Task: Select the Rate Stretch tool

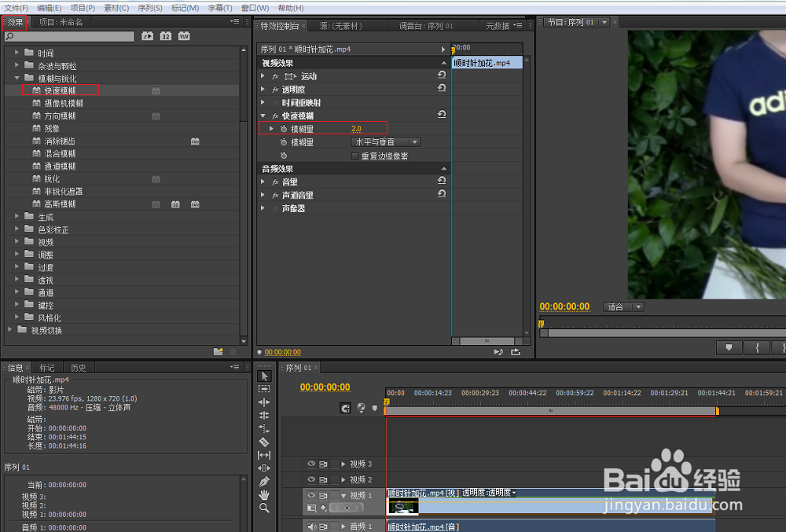Action: tap(264, 428)
